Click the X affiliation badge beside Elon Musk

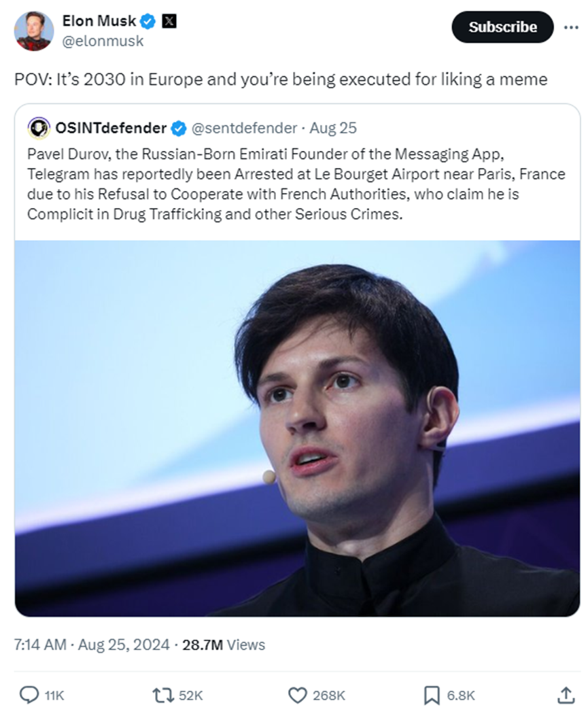point(169,22)
